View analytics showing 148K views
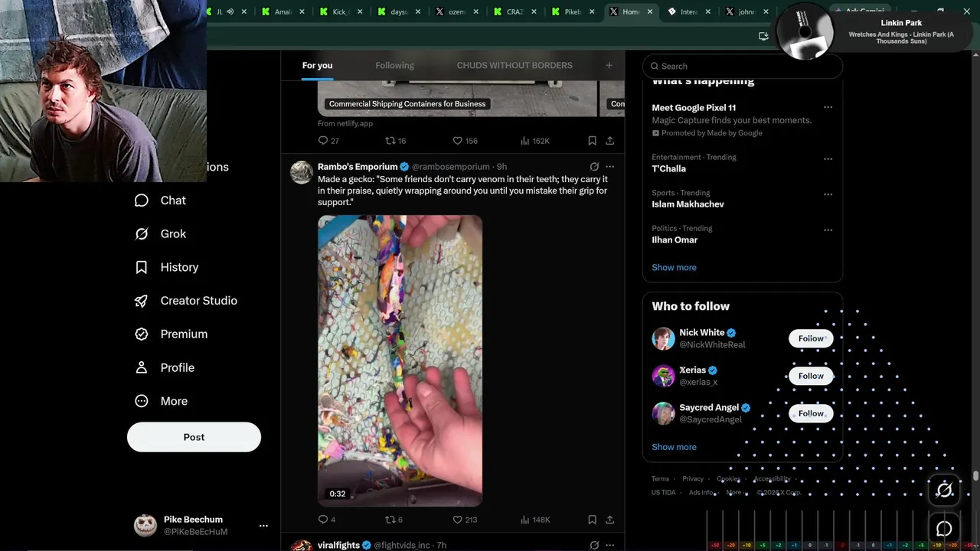 pos(535,520)
